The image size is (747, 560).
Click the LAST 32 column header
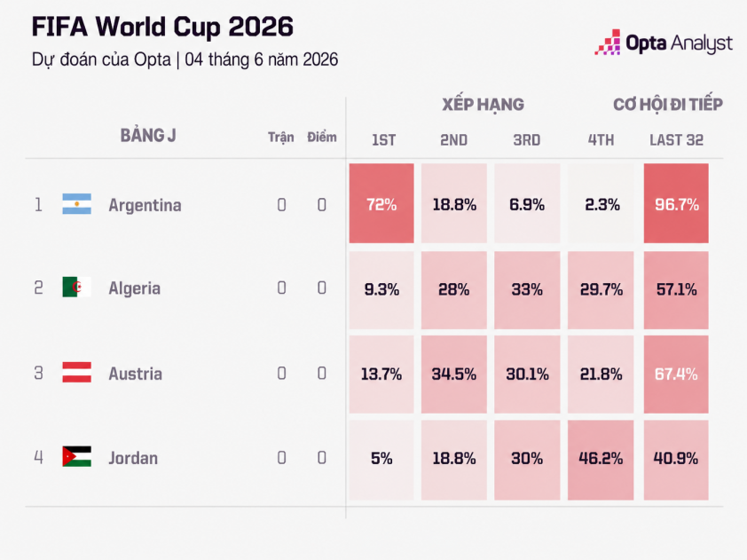[x=677, y=140]
